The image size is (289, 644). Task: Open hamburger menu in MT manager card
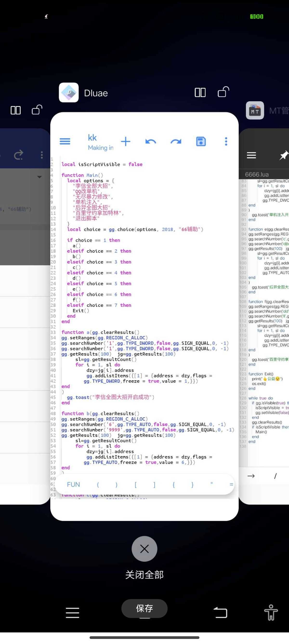(251, 155)
